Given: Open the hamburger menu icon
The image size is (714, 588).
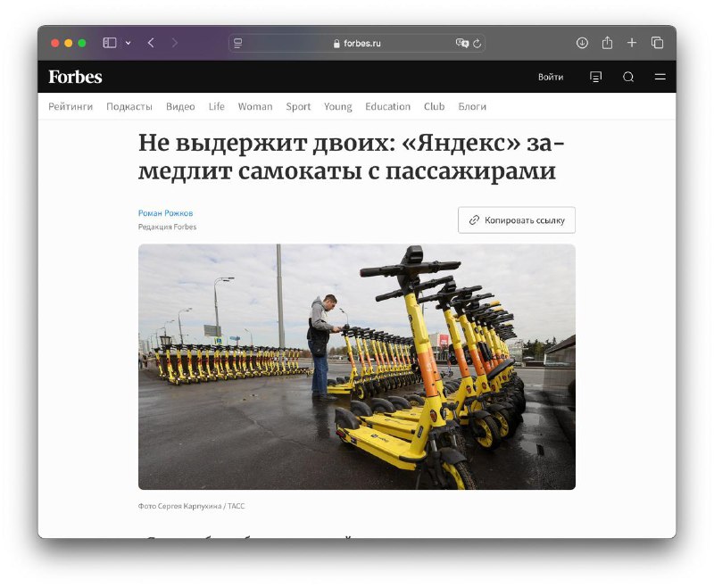Looking at the screenshot, I should coord(660,77).
